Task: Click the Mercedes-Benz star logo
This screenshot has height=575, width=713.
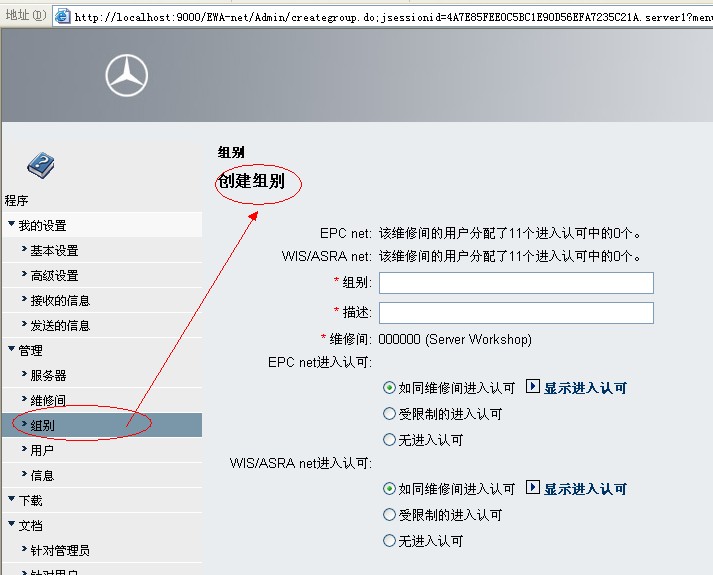Action: point(127,76)
